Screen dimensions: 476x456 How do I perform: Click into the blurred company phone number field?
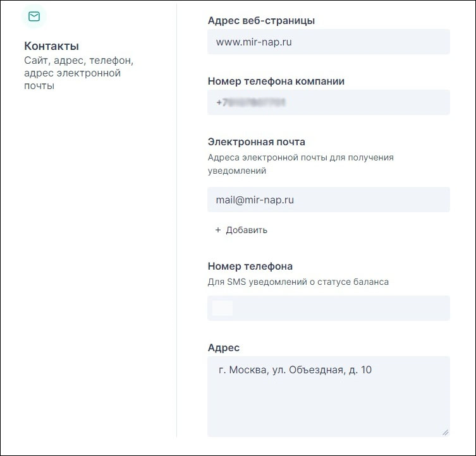328,102
